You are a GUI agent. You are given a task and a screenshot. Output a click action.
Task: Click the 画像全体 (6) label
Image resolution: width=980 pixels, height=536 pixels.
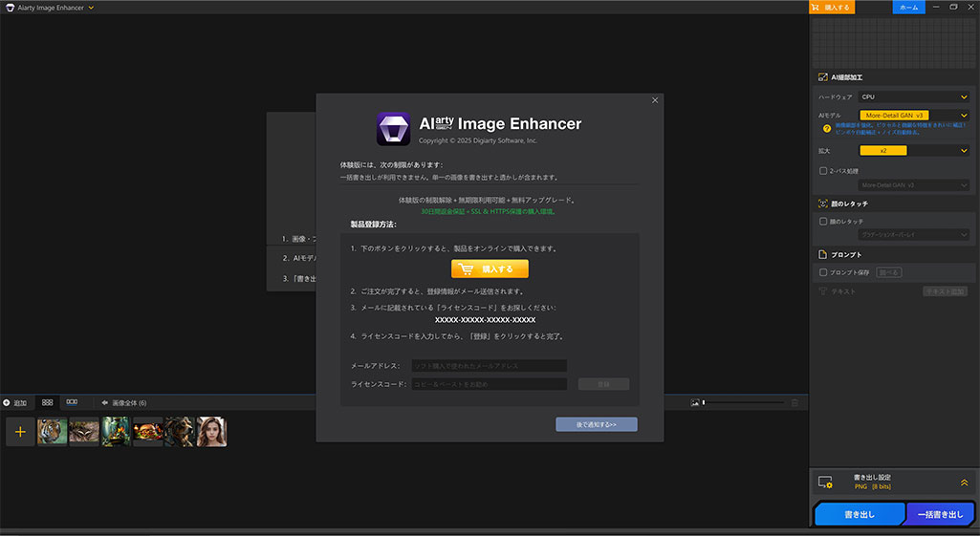click(x=129, y=403)
